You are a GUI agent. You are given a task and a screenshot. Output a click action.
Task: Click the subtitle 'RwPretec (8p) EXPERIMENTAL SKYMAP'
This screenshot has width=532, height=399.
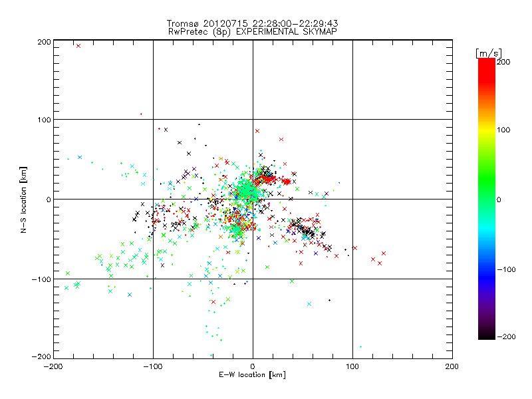[252, 31]
